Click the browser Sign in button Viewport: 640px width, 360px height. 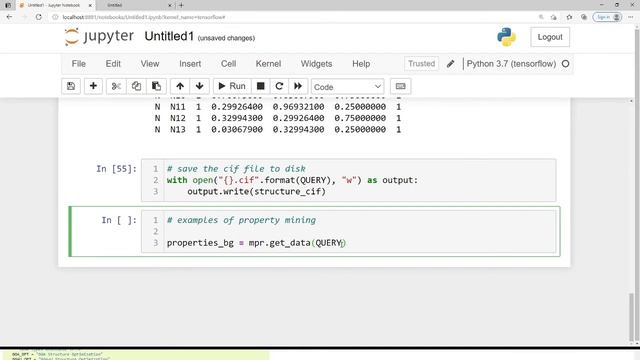pos(607,17)
